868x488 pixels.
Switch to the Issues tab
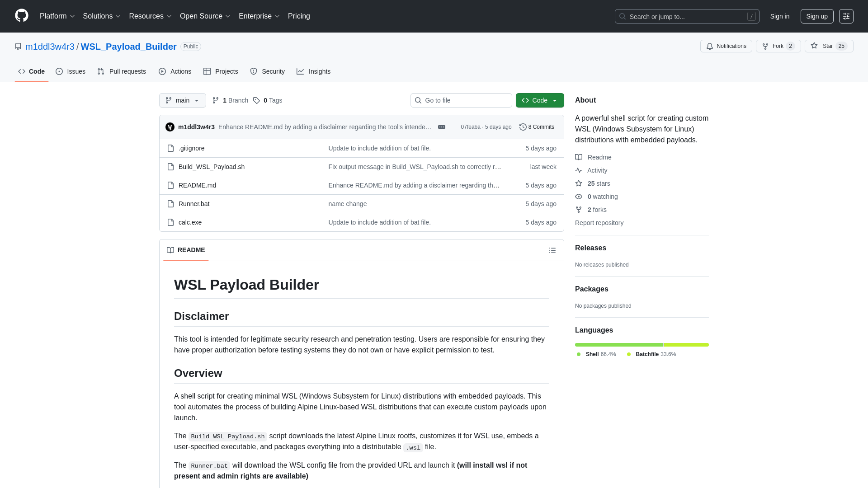pyautogui.click(x=71, y=71)
